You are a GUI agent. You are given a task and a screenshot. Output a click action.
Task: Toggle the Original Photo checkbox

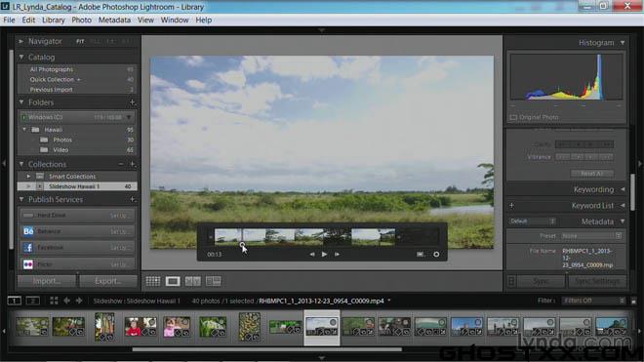513,117
